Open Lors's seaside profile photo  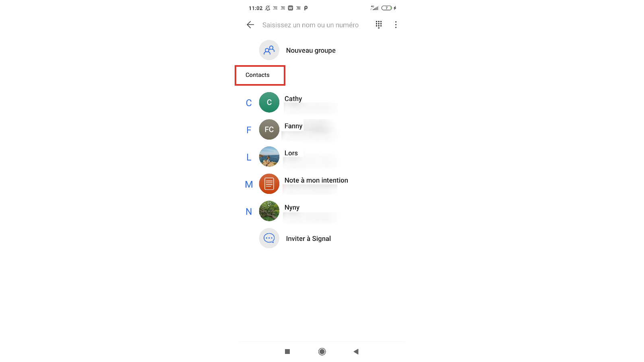[x=269, y=156]
